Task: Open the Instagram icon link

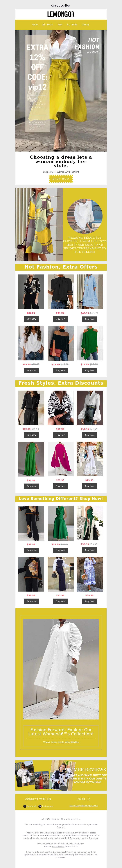Action: pyautogui.click(x=40, y=806)
